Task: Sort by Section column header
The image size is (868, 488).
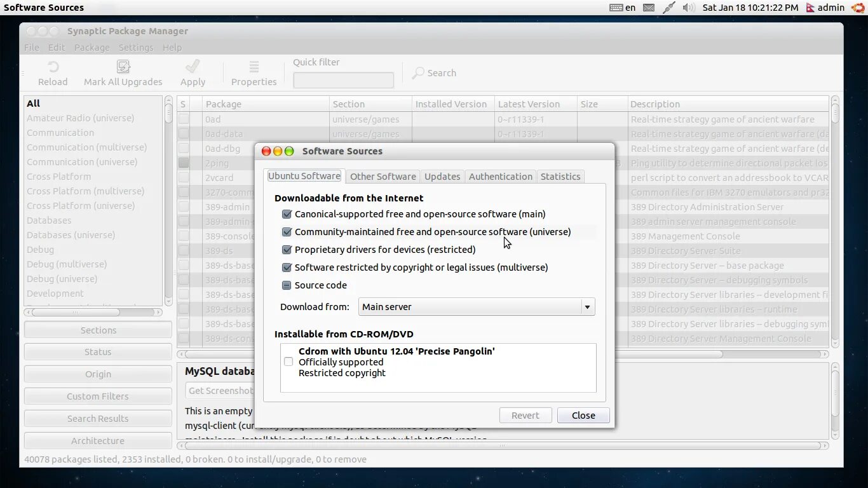Action: click(370, 104)
